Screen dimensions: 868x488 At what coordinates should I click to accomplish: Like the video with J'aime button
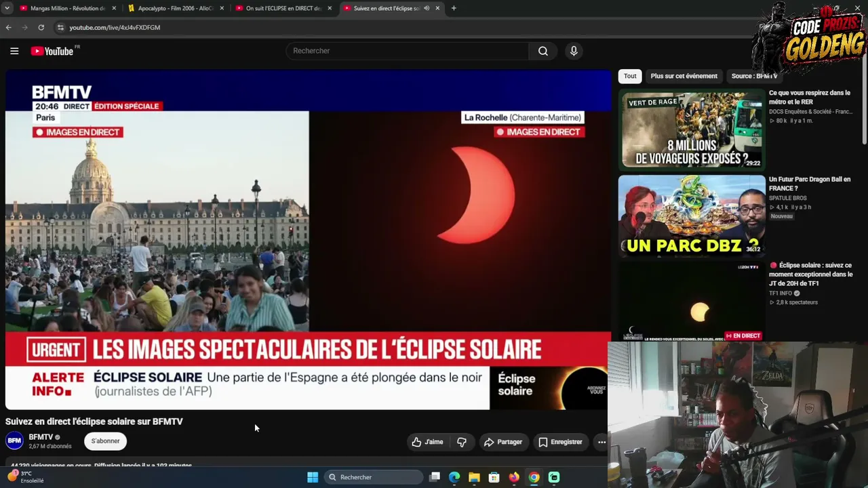tap(427, 442)
